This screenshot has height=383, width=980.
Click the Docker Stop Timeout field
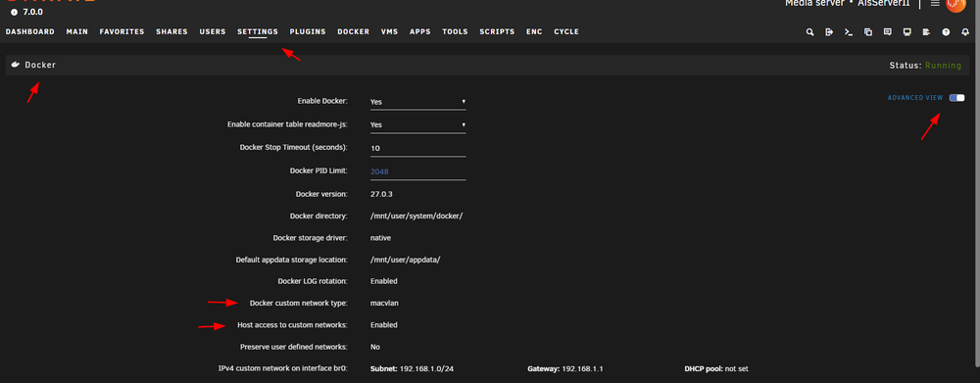pyautogui.click(x=417, y=148)
